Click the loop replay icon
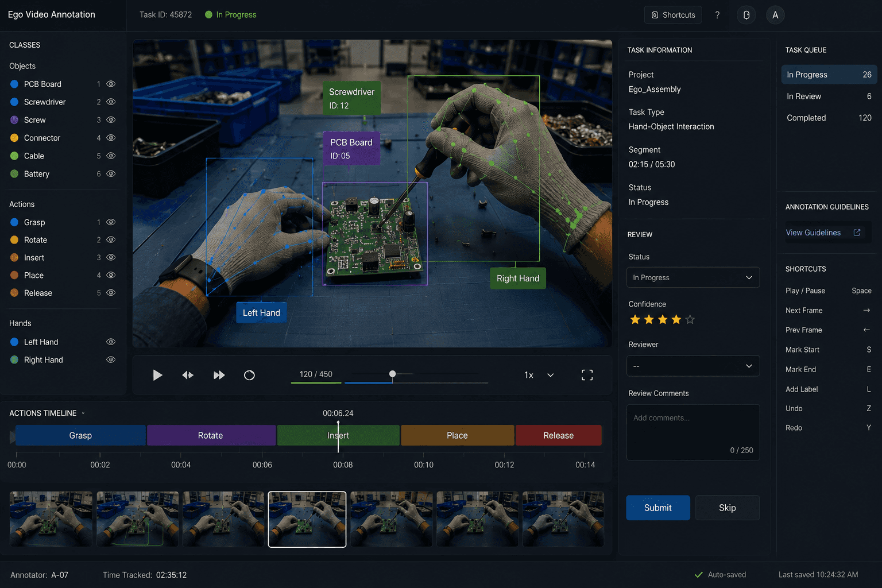882x588 pixels. [x=249, y=375]
